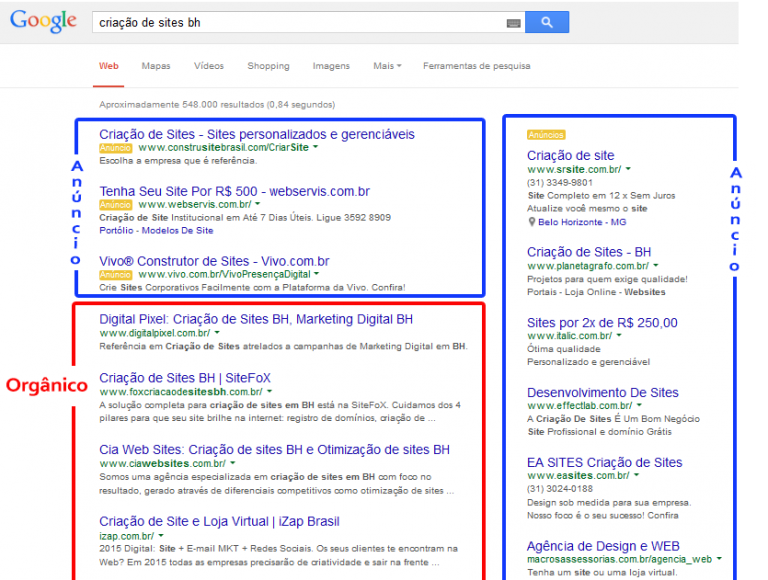Viewport: 768px width, 580px height.
Task: Click the Anúncio badge on the construsitebrasil ad
Action: (x=116, y=147)
